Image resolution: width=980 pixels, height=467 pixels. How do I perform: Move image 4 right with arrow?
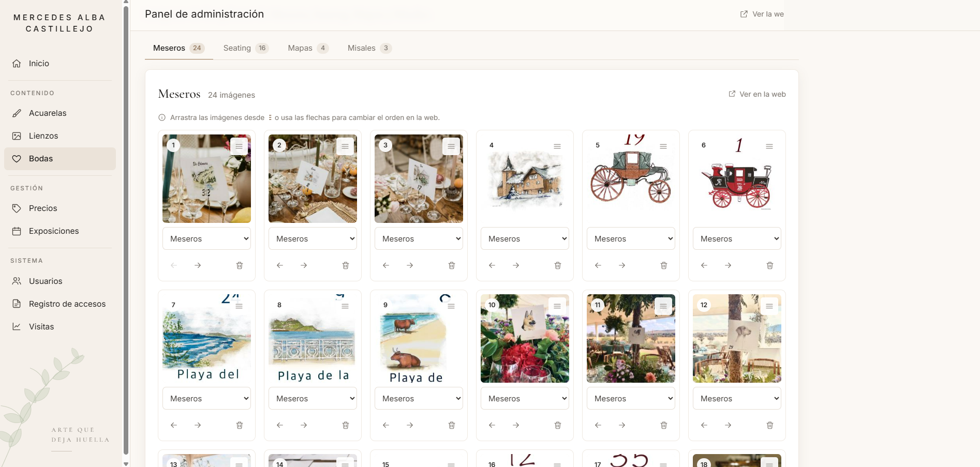click(x=516, y=265)
